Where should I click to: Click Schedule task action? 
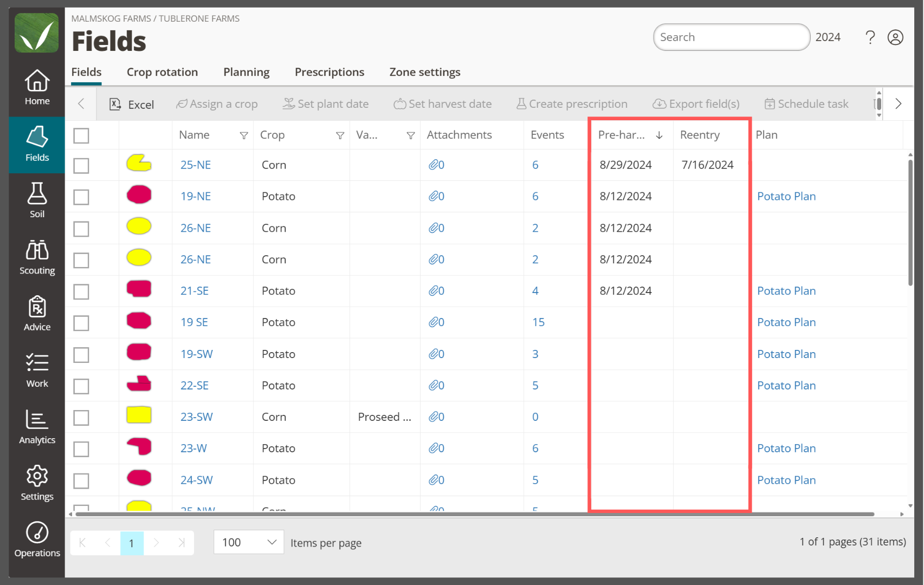[806, 104]
